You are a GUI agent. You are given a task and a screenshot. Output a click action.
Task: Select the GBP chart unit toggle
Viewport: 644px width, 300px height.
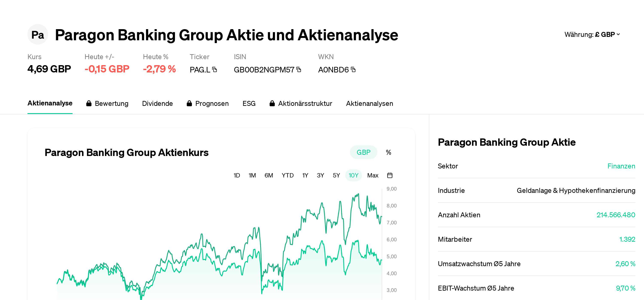(363, 152)
